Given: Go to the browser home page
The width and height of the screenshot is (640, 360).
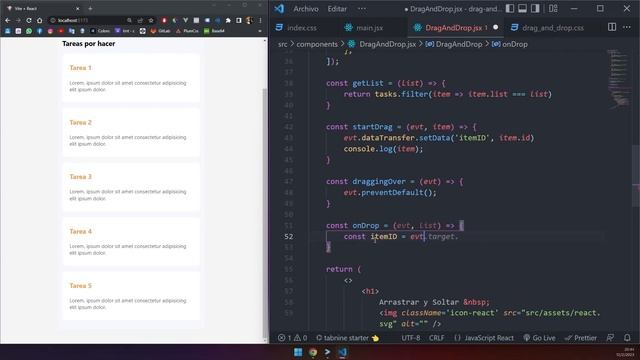Looking at the screenshot, I should (x=39, y=20).
